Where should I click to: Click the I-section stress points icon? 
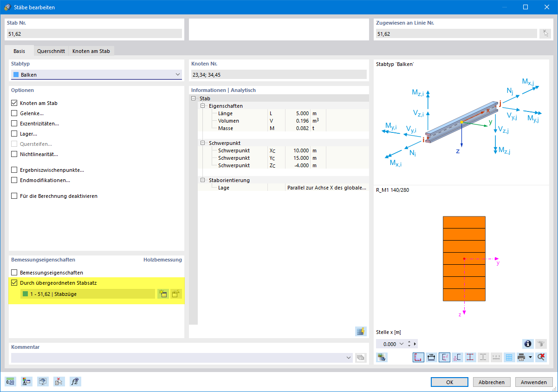(x=470, y=357)
